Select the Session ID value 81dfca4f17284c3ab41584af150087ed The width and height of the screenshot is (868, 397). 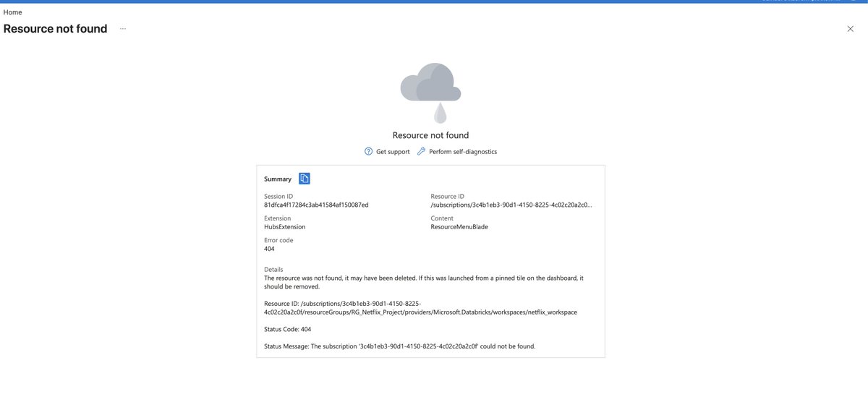point(316,205)
